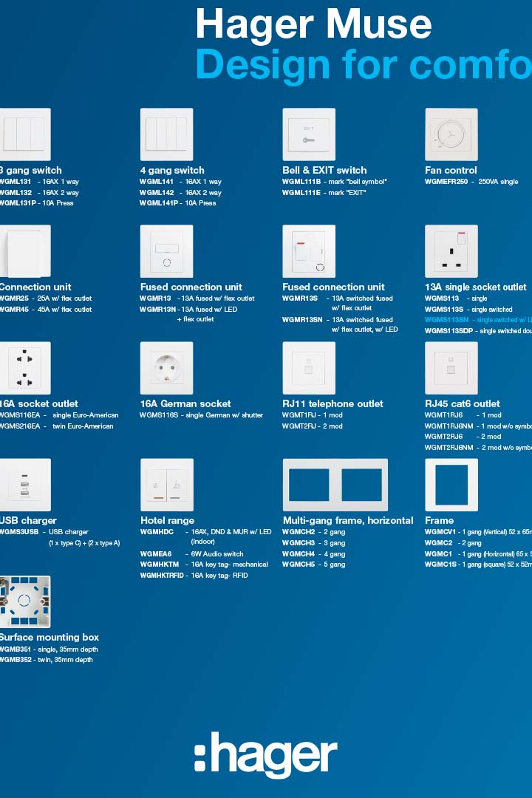
Task: Click the 16A German socket image
Action: 166,368
